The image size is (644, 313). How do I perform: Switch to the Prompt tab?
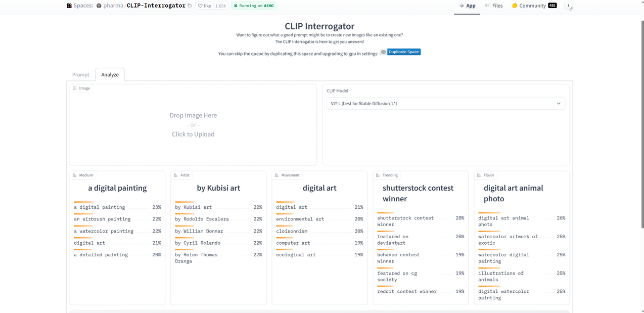[81, 75]
